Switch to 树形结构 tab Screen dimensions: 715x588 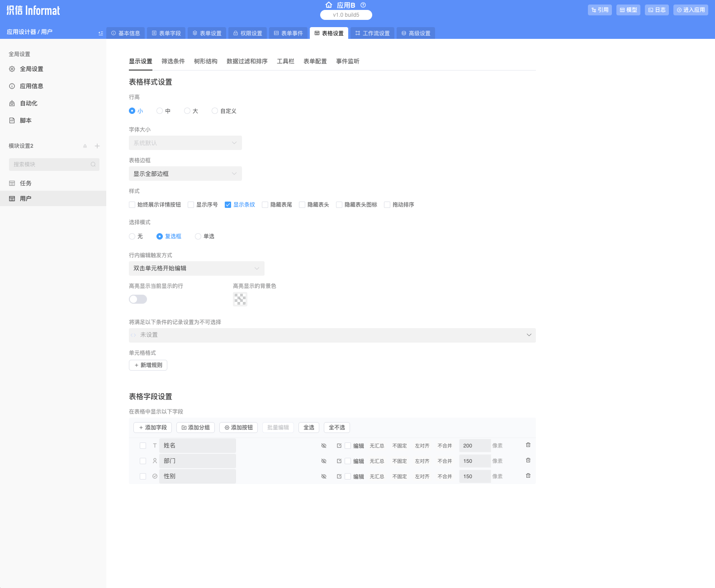point(206,61)
